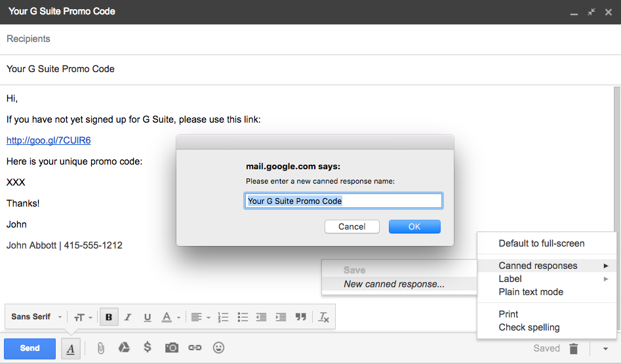Exit full-screen compose with arrows icon
The width and height of the screenshot is (621, 364).
(x=591, y=12)
